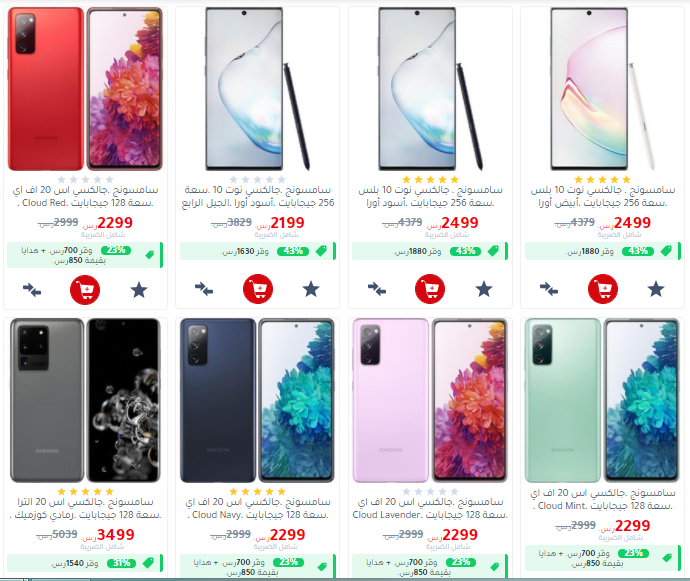The image size is (690, 581).
Task: Open Galaxy S20 FE Cloud Red product title
Action: point(85,196)
